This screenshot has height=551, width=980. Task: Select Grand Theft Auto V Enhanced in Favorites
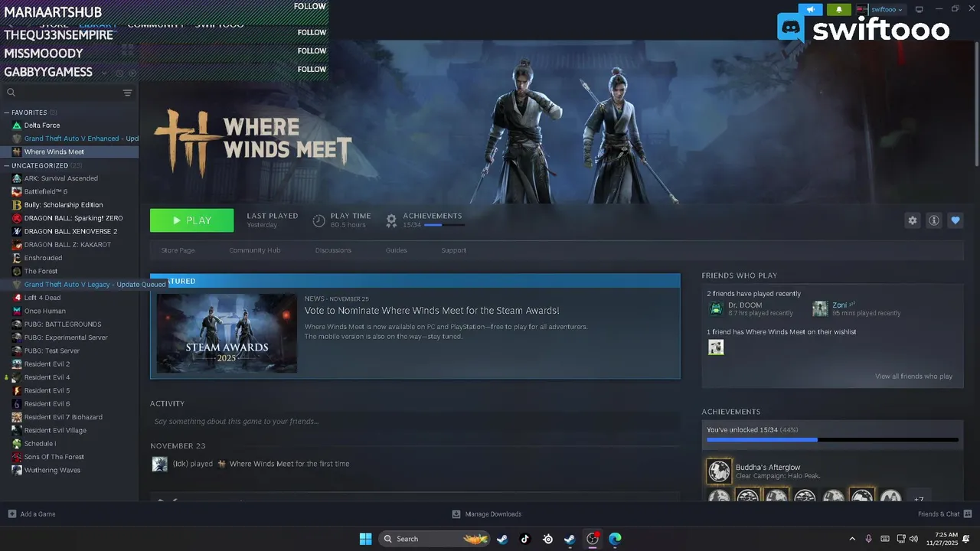click(x=81, y=139)
